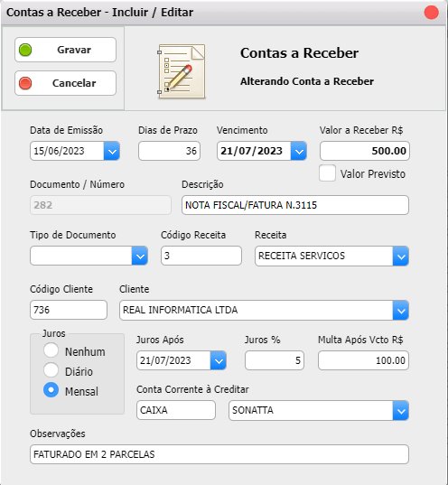Click the 'Valor Previsto' label text
Viewport: 448px width, 485px height.
click(x=373, y=173)
